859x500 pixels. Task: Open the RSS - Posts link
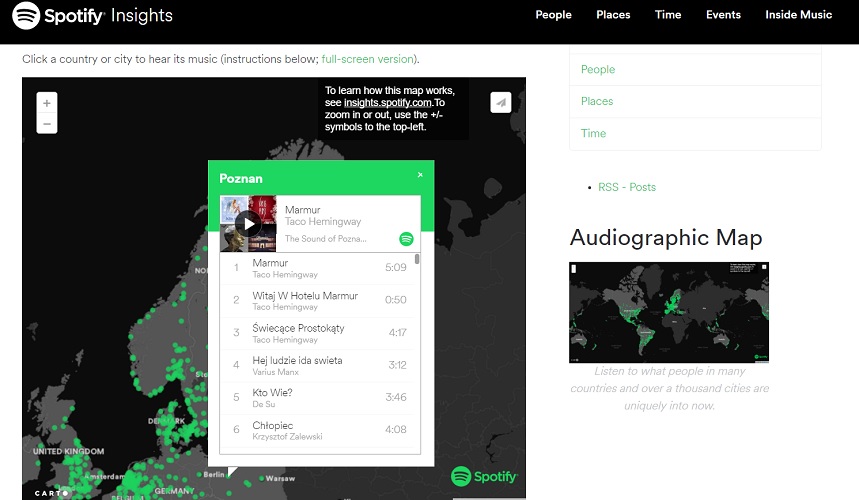627,187
